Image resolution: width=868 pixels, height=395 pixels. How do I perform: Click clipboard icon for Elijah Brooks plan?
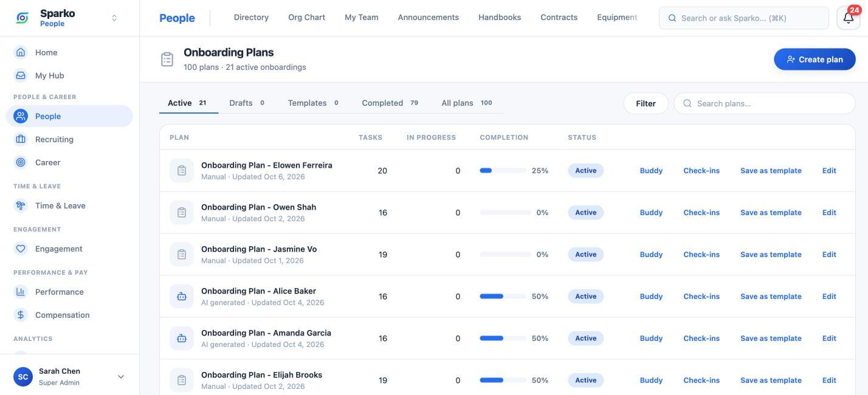(182, 380)
